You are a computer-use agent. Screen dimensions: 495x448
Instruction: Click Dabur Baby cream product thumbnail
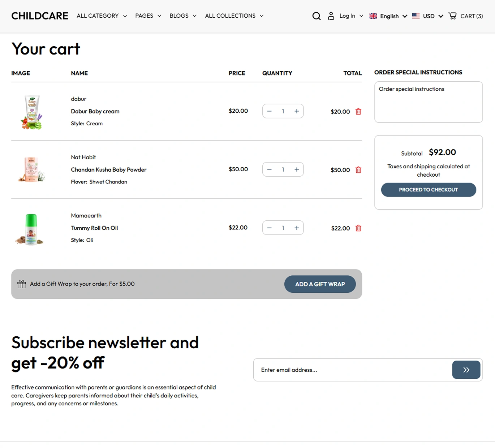[x=32, y=112]
